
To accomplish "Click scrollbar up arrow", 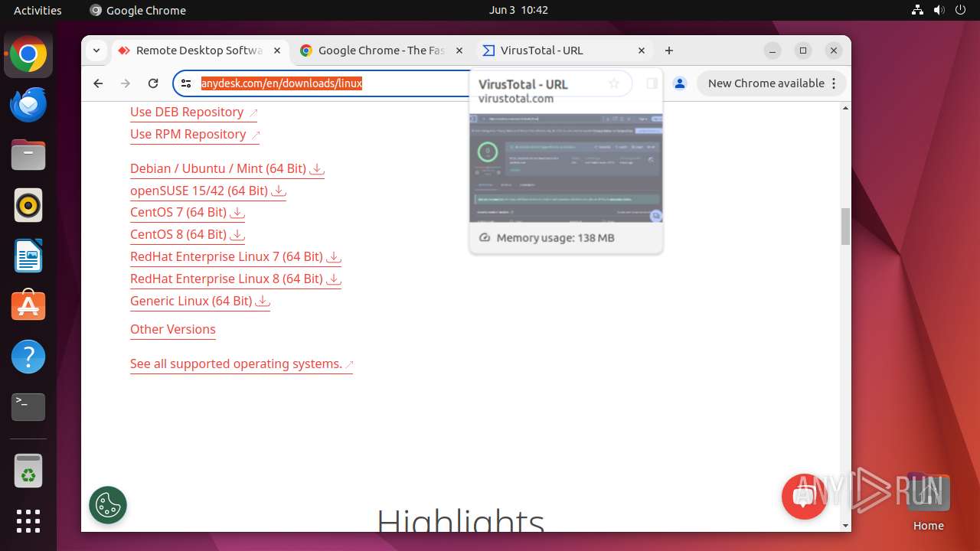I will [x=846, y=108].
